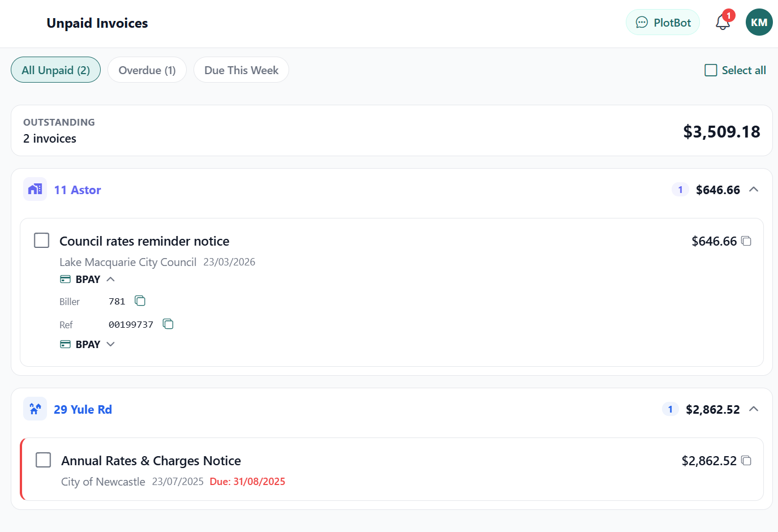
Task: Click the overdue date 'Due: 31/08/2025'
Action: (247, 482)
